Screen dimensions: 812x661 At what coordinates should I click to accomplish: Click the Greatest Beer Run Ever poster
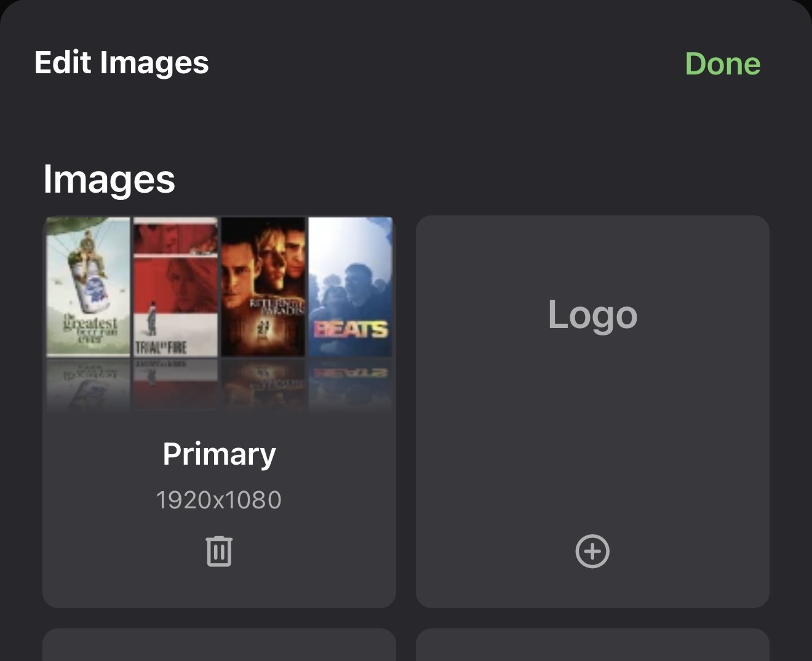point(89,286)
